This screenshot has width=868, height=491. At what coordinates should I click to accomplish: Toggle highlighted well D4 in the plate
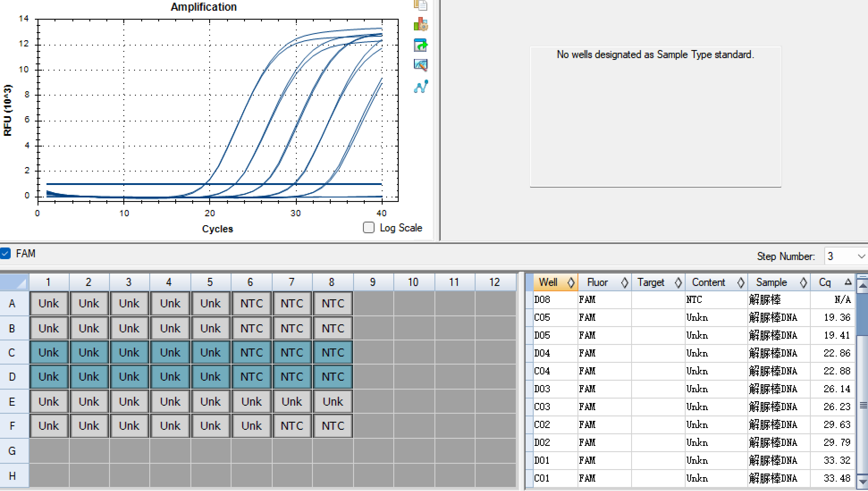170,377
